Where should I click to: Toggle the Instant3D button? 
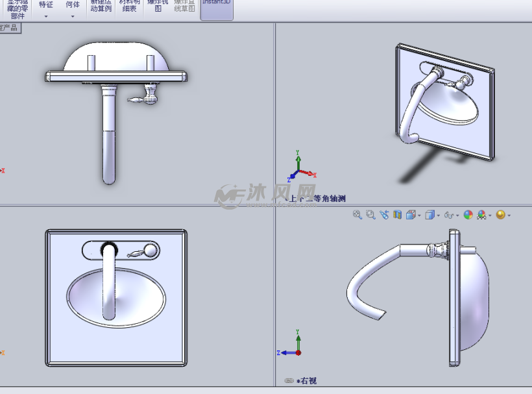point(217,10)
